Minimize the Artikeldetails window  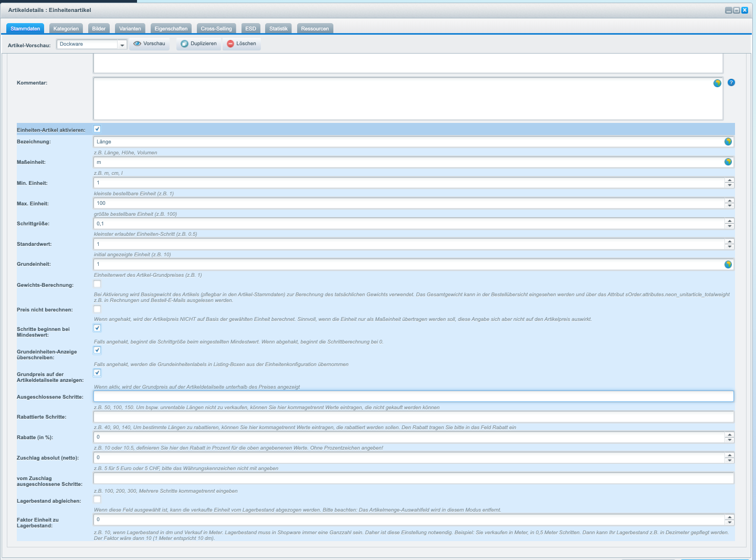pos(729,11)
